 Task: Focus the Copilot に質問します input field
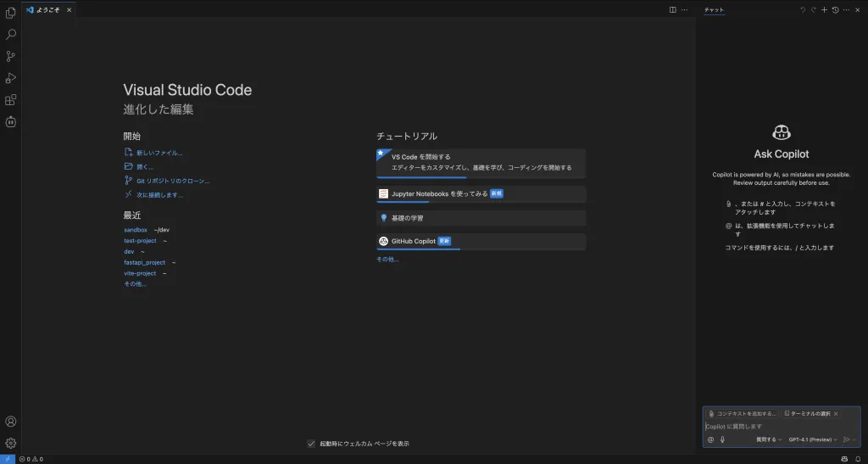[x=781, y=427]
